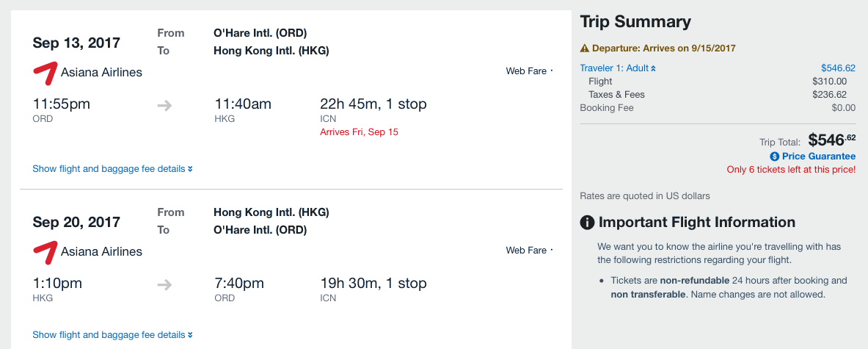Click the arrow icon after the 1:10pm departure

165,284
